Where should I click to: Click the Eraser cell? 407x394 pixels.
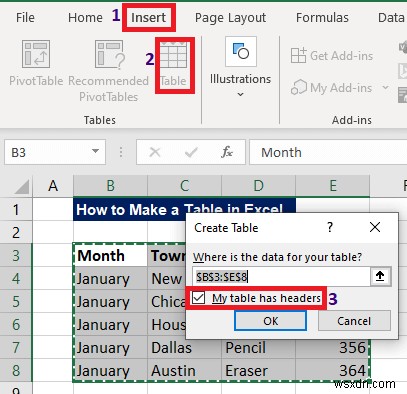click(258, 371)
